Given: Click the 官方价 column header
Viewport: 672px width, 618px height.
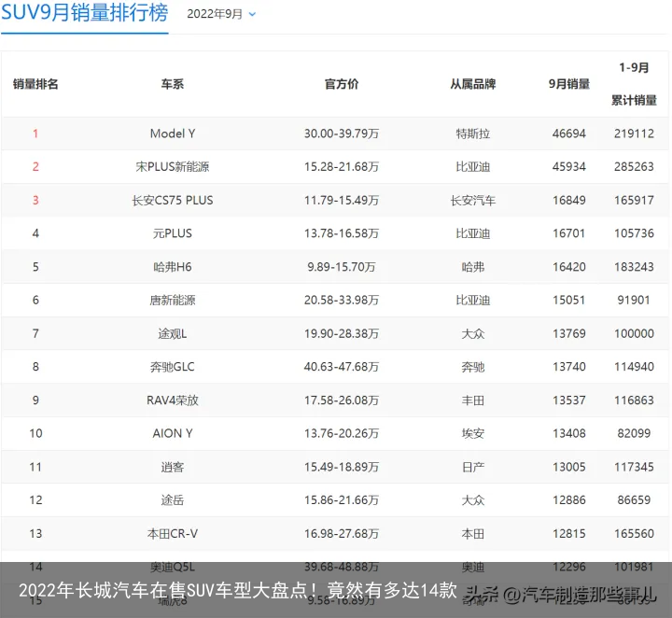Looking at the screenshot, I should point(342,84).
